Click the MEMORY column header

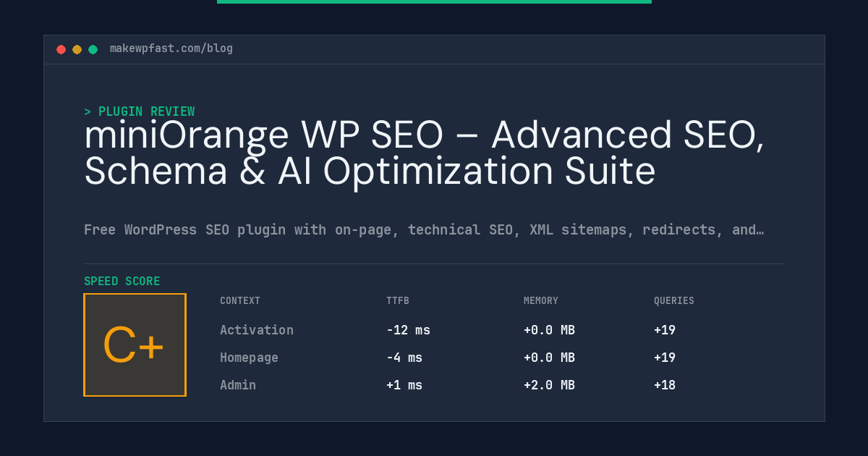pos(541,300)
